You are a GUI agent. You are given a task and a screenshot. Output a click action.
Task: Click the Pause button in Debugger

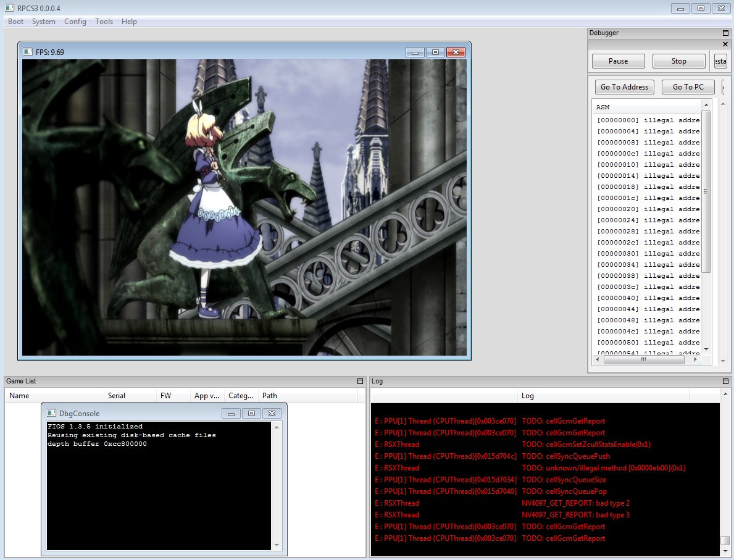[618, 61]
